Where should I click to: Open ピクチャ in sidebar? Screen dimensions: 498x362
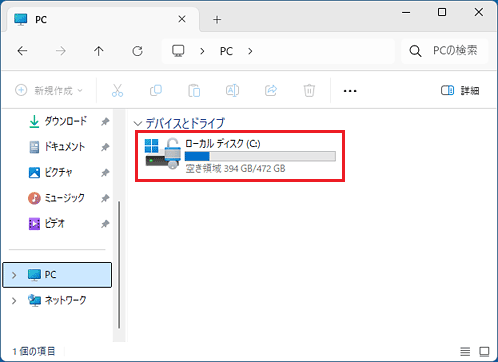coord(50,172)
